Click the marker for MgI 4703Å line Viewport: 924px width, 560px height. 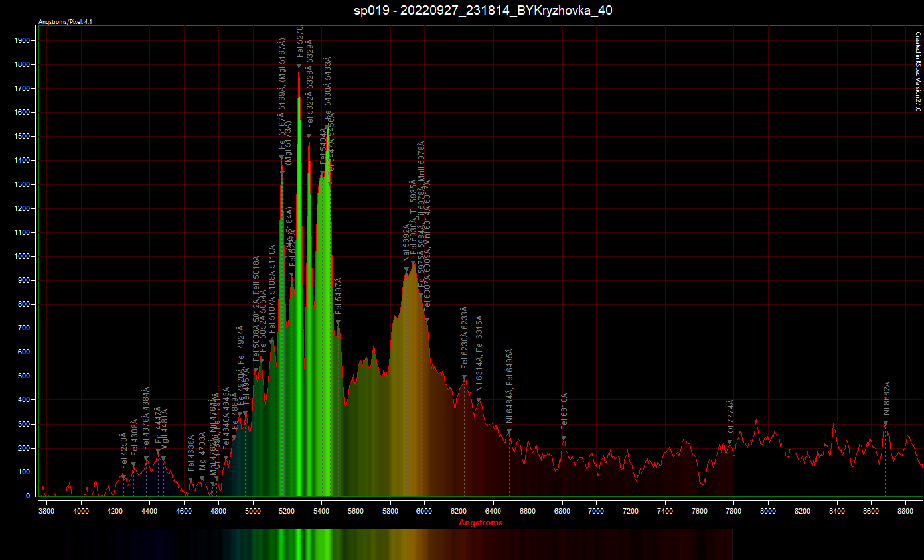[x=202, y=478]
